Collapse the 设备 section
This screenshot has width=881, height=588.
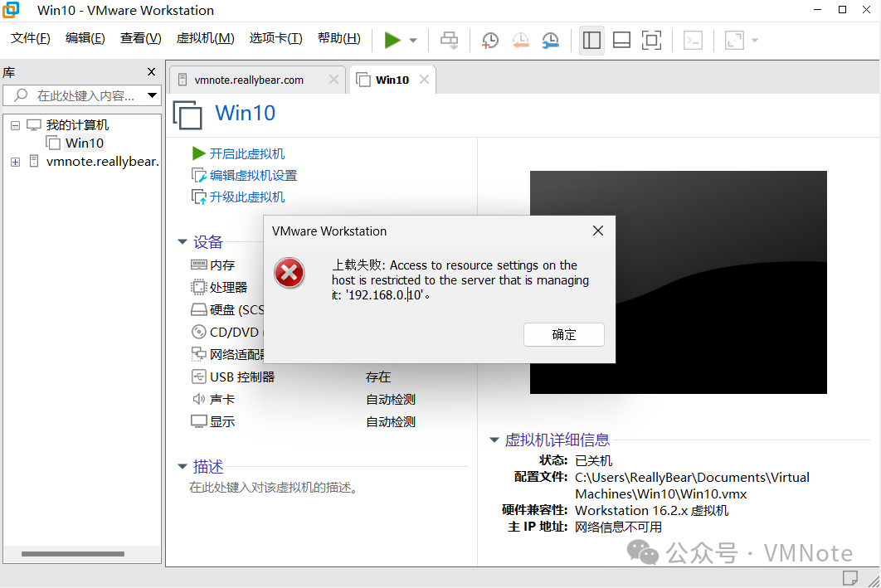[182, 242]
